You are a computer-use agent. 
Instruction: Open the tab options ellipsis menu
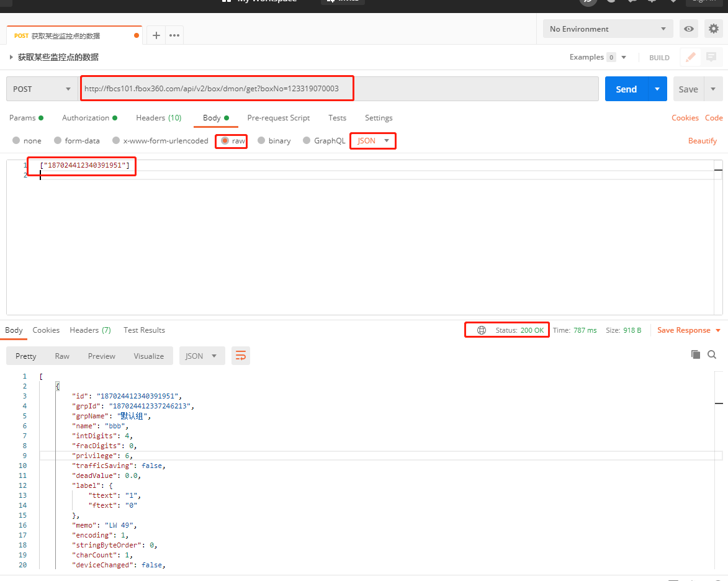pos(174,35)
